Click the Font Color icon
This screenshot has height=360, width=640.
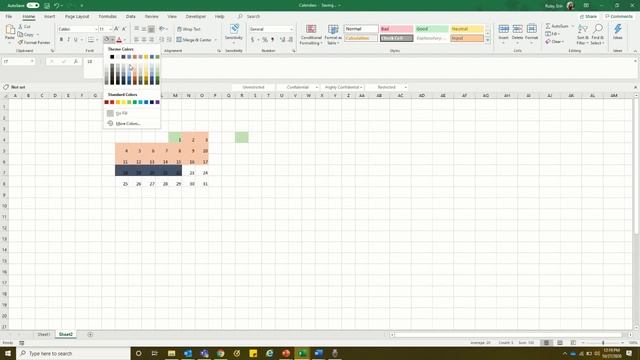point(119,40)
